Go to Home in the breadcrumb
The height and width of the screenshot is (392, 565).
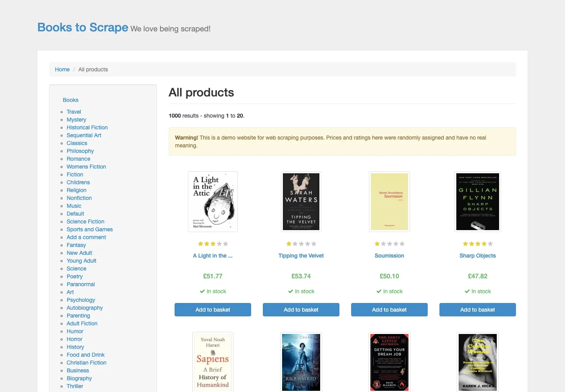62,69
